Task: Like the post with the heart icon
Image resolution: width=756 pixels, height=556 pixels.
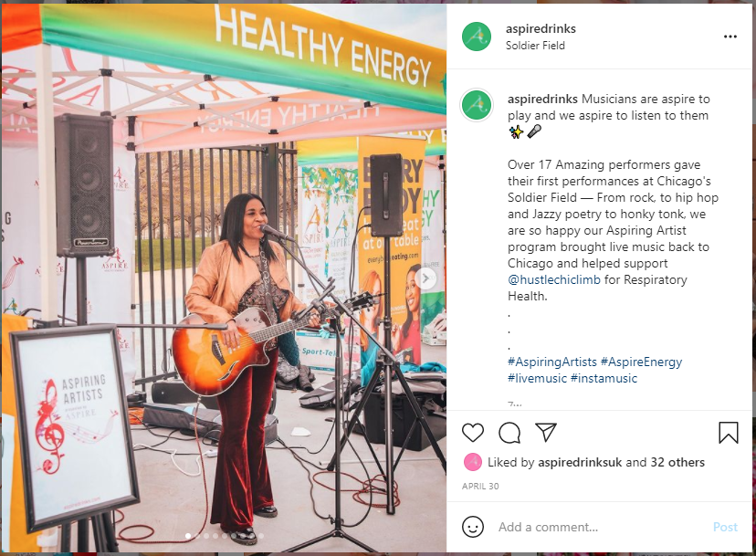Action: tap(473, 432)
